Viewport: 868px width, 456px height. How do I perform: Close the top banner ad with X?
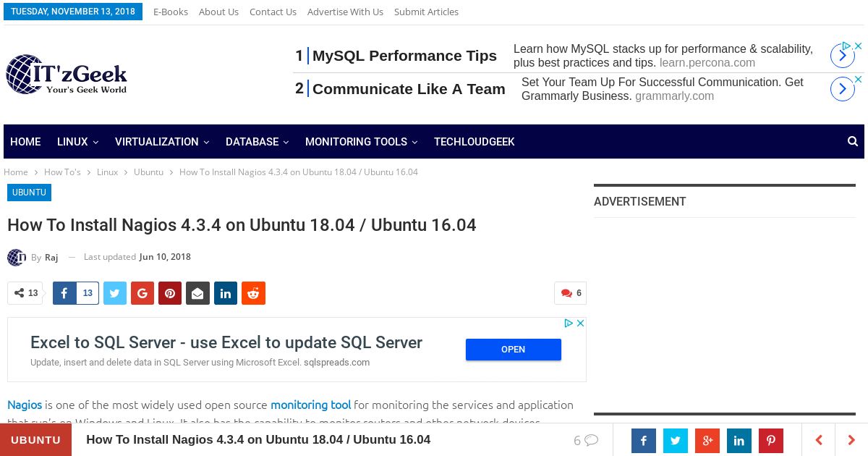(858, 46)
